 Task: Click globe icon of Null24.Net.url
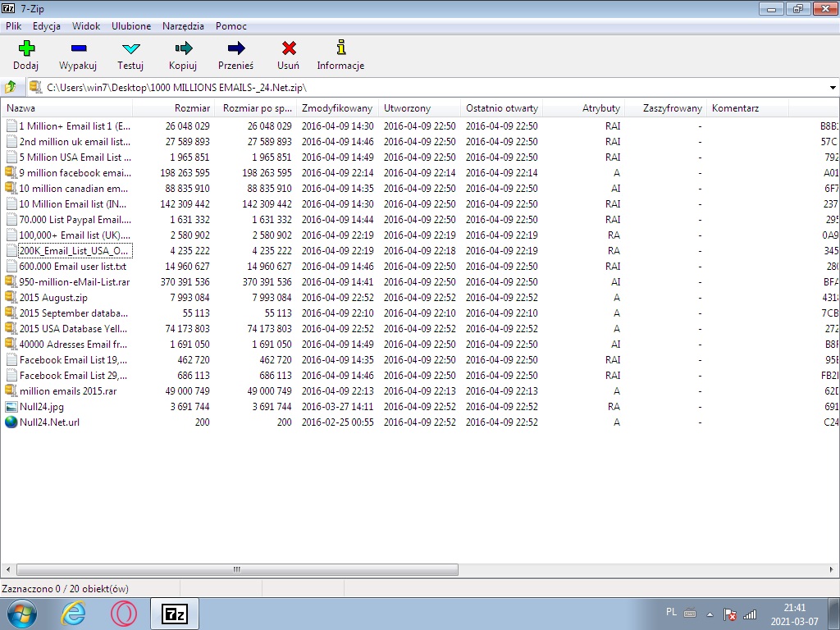pos(11,422)
